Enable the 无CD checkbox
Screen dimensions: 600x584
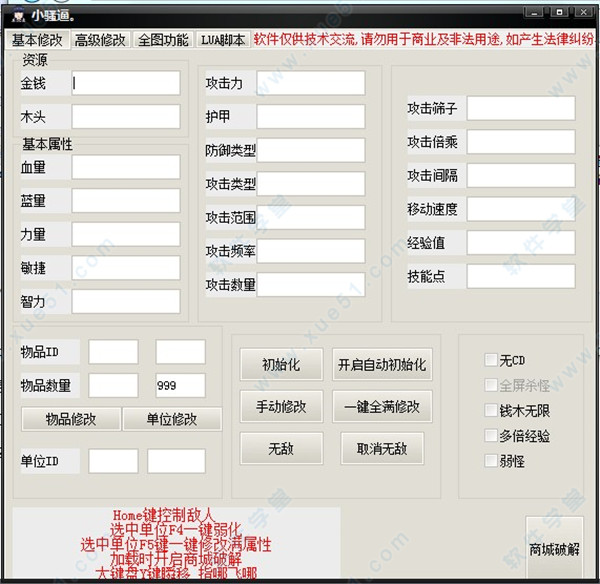pos(490,360)
